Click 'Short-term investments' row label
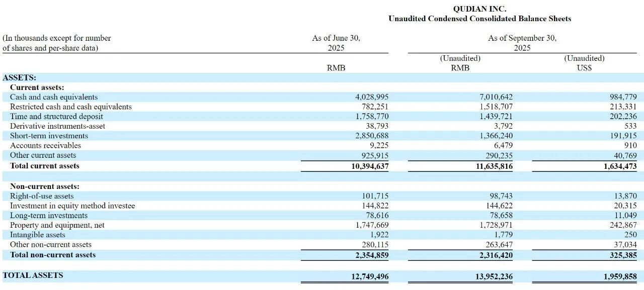The width and height of the screenshot is (644, 290). click(49, 136)
